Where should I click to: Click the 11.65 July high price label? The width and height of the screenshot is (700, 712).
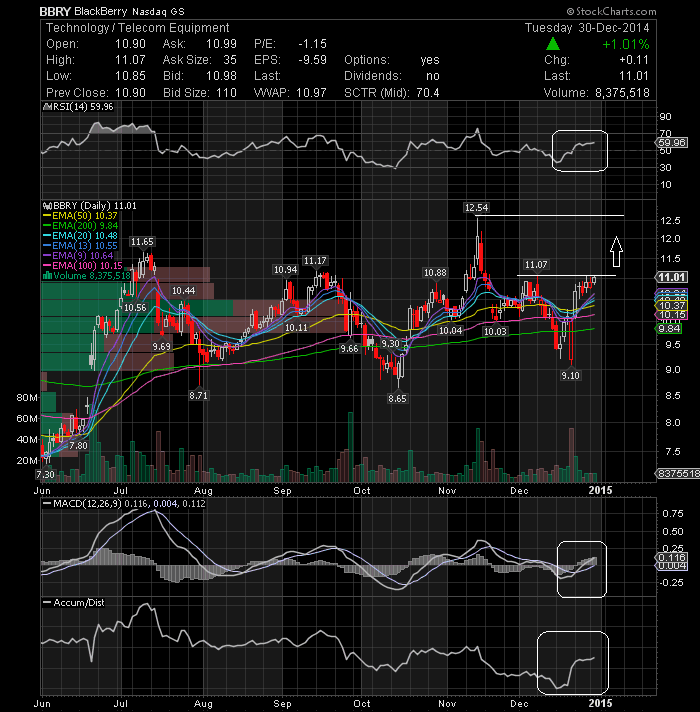[x=142, y=242]
